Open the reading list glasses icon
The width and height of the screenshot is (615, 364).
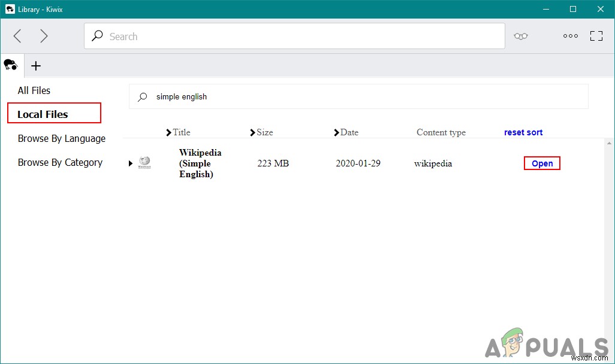520,36
